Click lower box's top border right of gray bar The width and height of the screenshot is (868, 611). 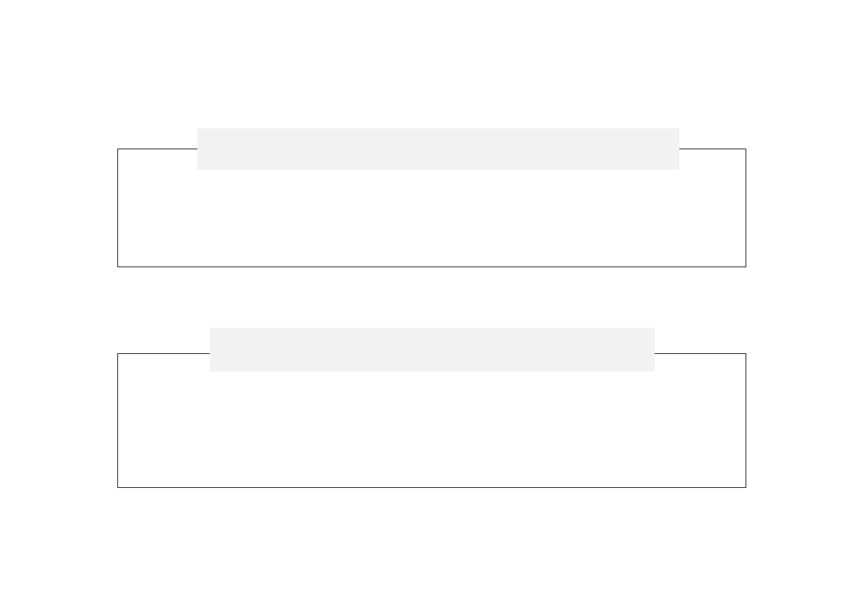click(x=700, y=354)
